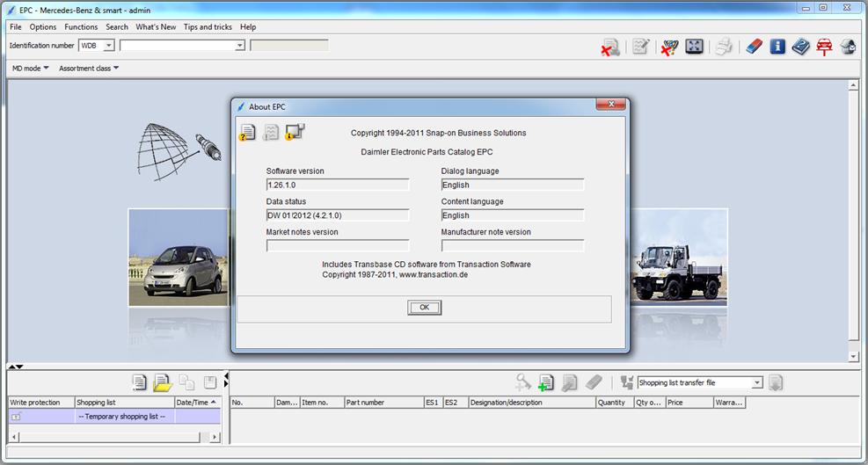Click the edit part entry icon in parts panel
This screenshot has height=465, width=868.
[x=570, y=382]
